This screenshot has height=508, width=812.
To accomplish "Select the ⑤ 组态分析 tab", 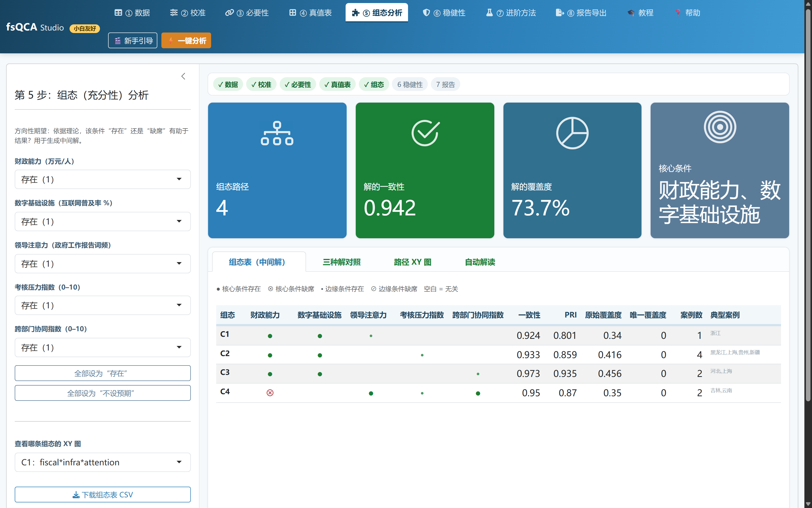I will [x=377, y=13].
